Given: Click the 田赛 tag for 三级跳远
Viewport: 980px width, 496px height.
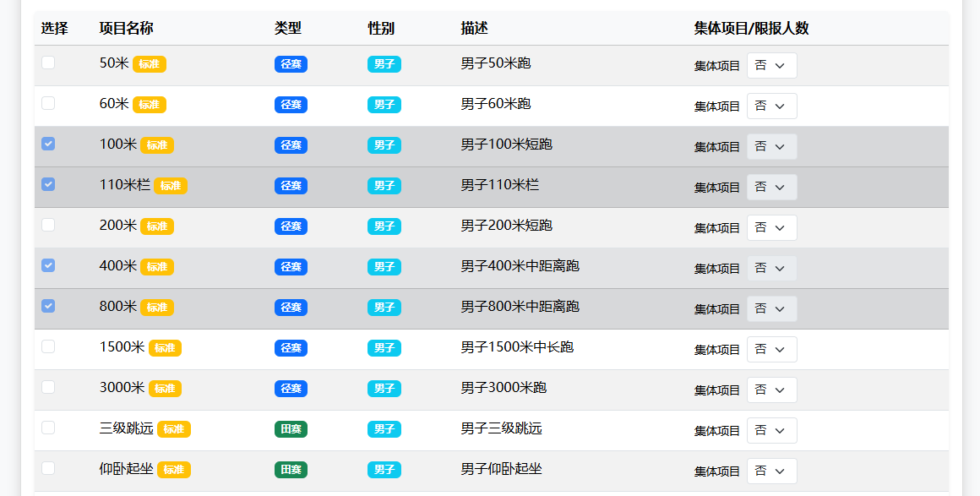Looking at the screenshot, I should click(291, 429).
